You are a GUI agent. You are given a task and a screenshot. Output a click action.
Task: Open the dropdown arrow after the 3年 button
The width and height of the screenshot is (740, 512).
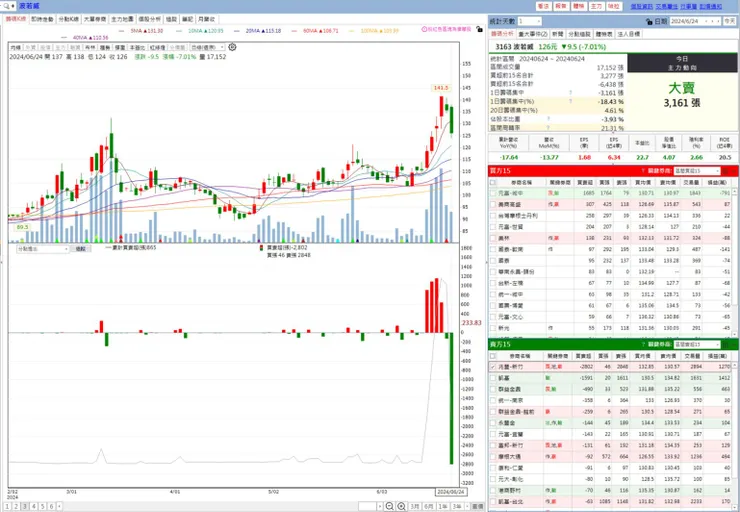(x=466, y=506)
